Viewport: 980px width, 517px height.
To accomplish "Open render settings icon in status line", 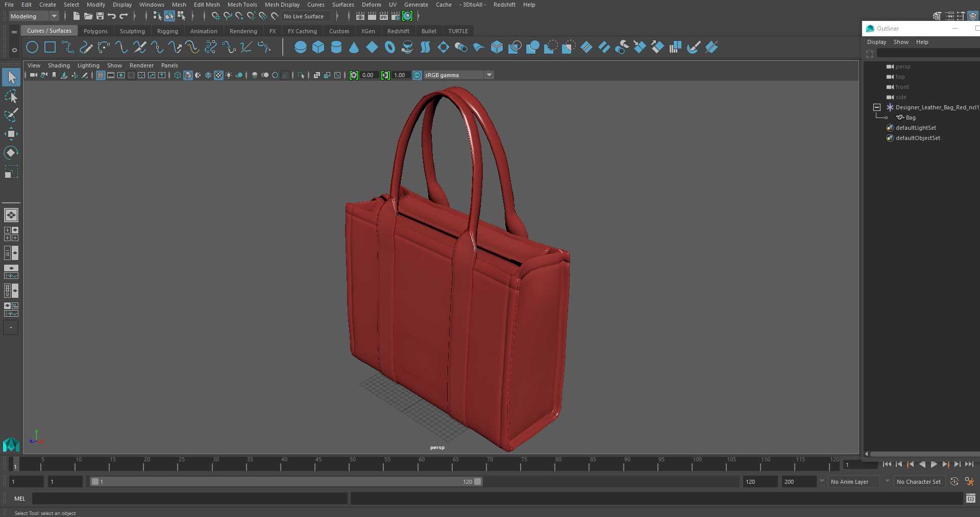I will (396, 16).
